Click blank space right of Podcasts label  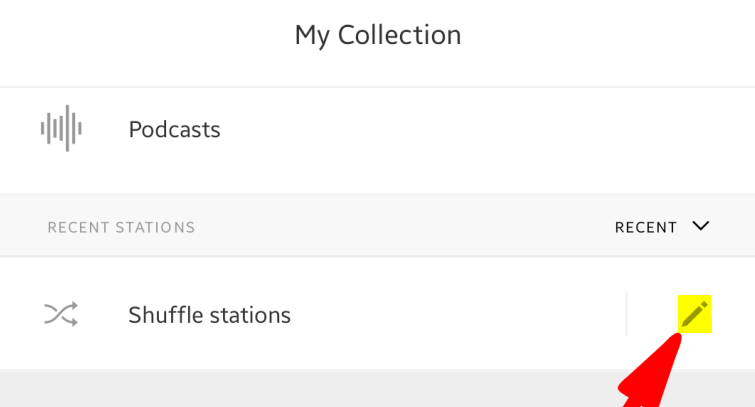482,129
